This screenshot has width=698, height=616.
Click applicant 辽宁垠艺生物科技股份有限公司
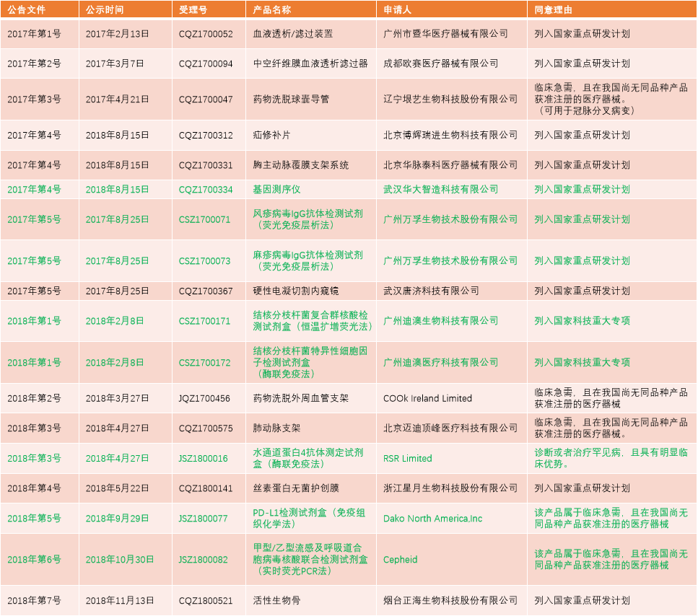450,100
